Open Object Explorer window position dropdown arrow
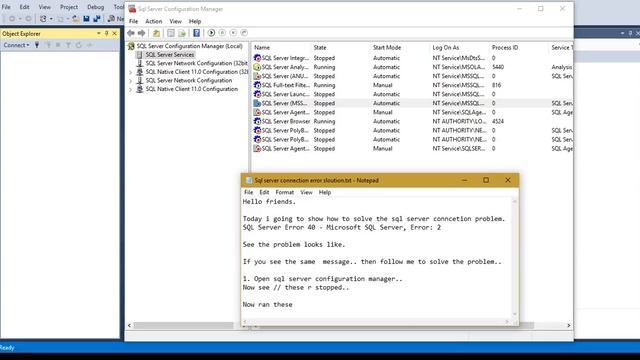The image size is (640, 360). [98, 33]
